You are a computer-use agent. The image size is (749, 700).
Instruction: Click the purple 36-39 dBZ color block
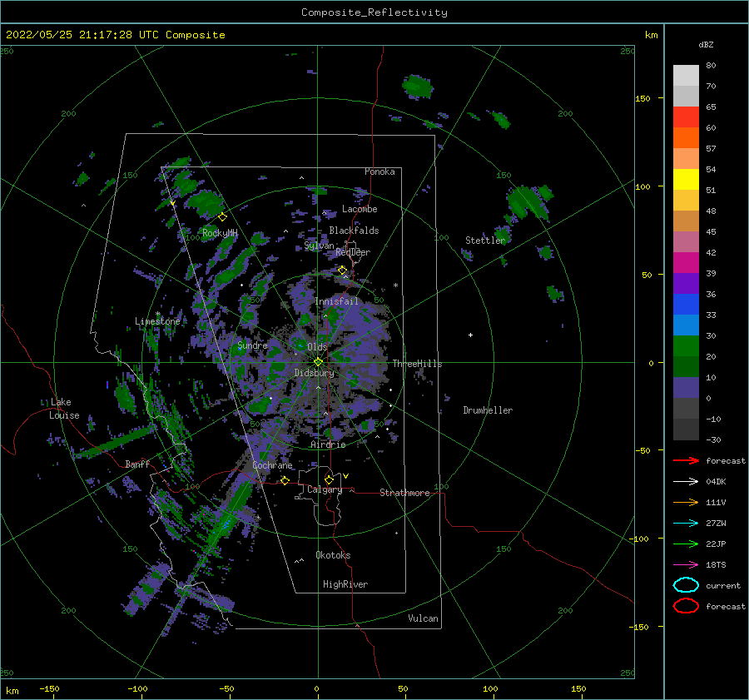(686, 283)
